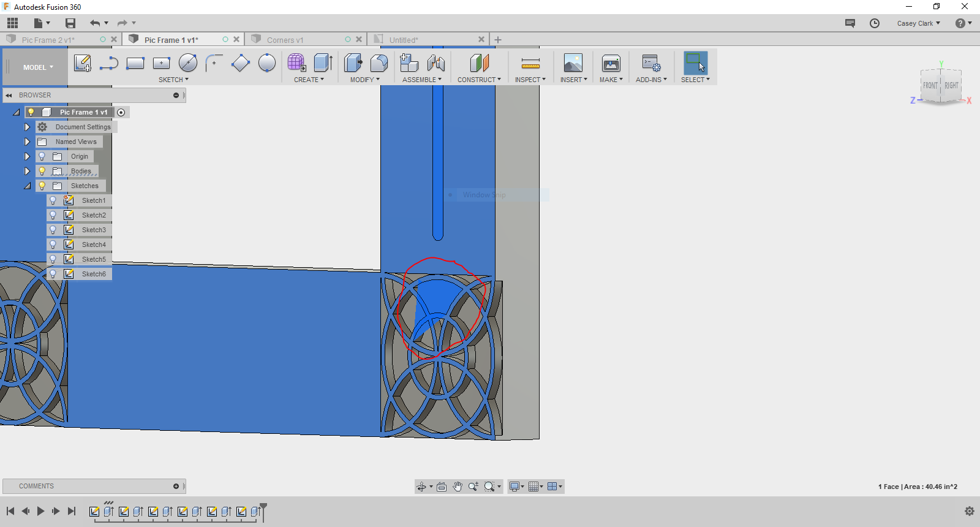Toggle visibility of Sketch4

click(53, 245)
